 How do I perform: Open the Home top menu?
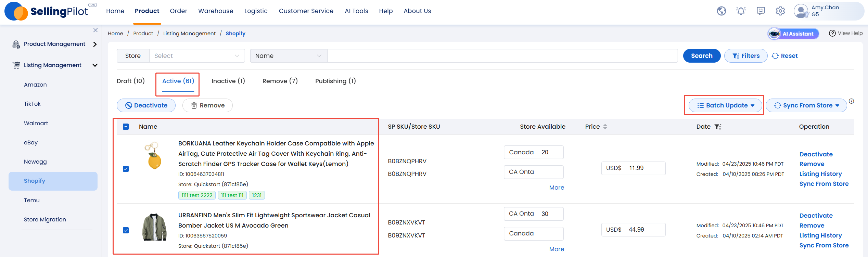(x=115, y=11)
